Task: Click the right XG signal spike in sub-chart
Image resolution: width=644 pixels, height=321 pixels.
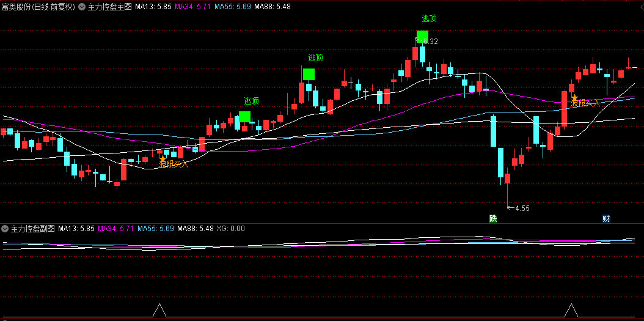Action: tap(571, 311)
